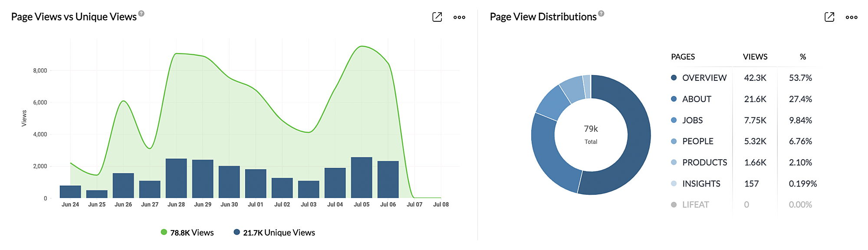Select the ABOUT page legend dot
Screen dimensions: 868x250
(674, 99)
